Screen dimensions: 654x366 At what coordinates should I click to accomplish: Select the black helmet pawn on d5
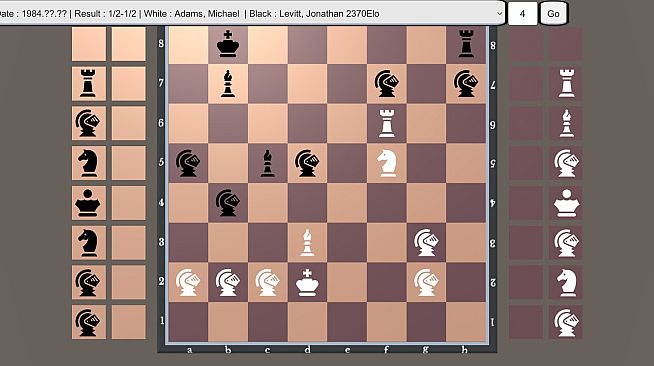pos(307,163)
